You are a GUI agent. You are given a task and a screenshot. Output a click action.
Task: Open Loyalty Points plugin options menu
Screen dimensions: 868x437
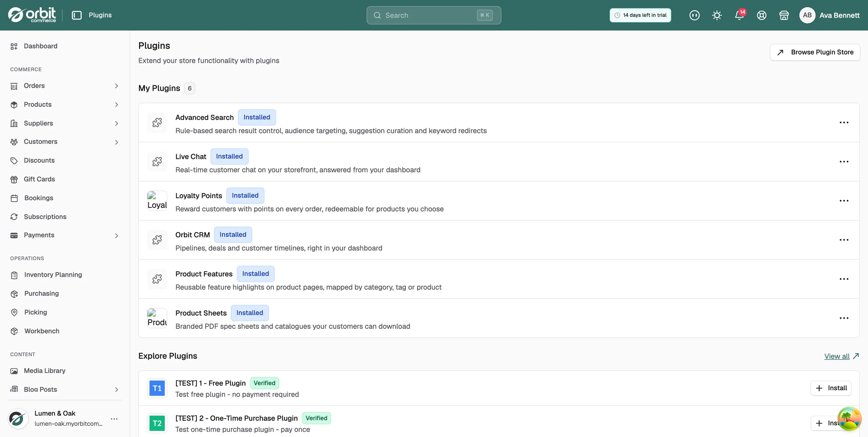[x=844, y=201]
